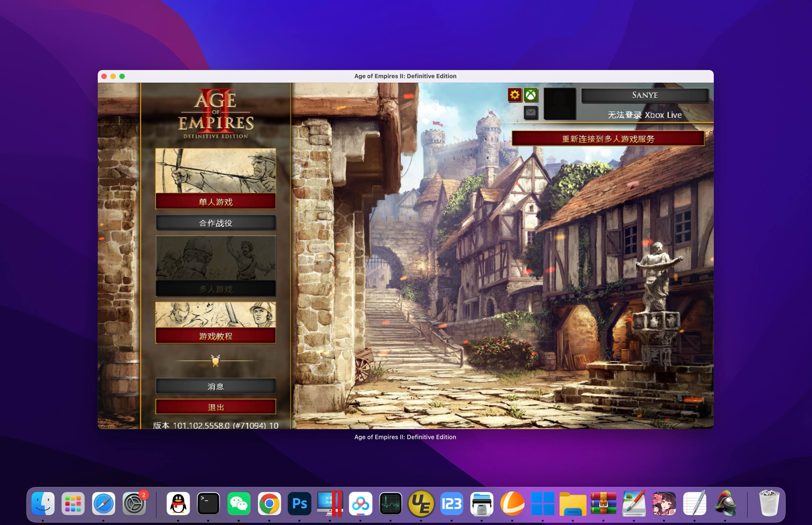Open the anime girl app in Dock
Image resolution: width=812 pixels, height=525 pixels.
[x=664, y=503]
